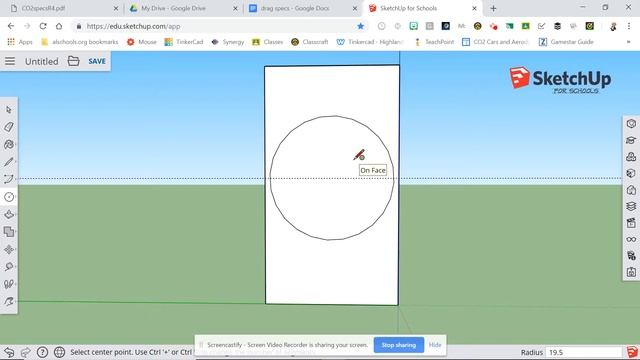Open the Help question-mark icon

pos(42,352)
